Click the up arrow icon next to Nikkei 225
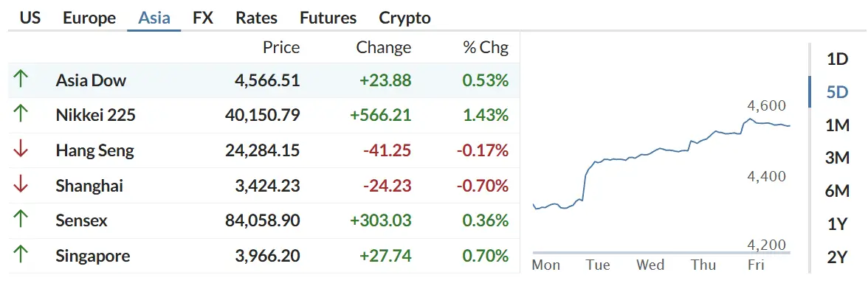 [21, 115]
